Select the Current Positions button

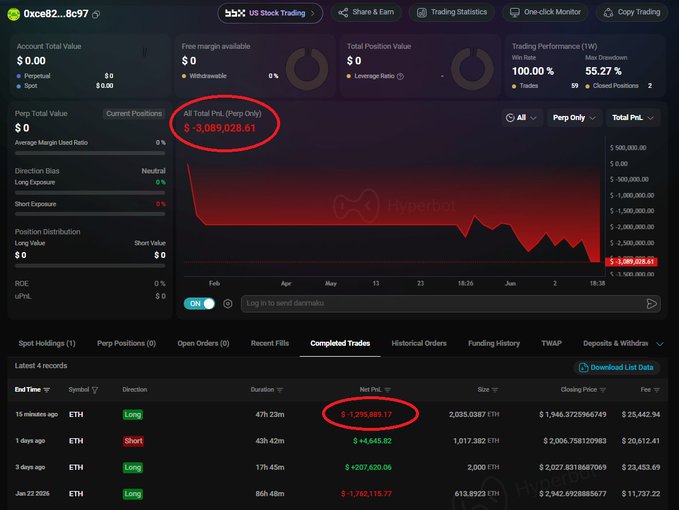click(x=134, y=113)
